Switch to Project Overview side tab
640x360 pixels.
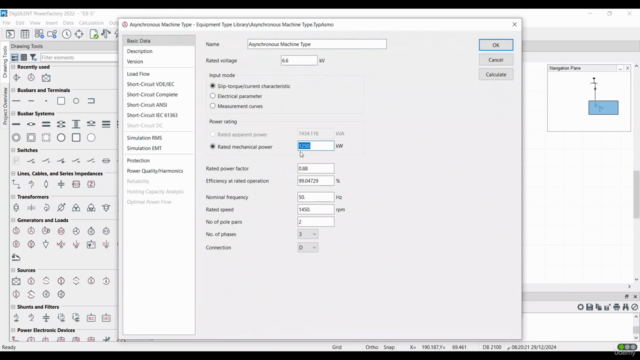pos(5,106)
